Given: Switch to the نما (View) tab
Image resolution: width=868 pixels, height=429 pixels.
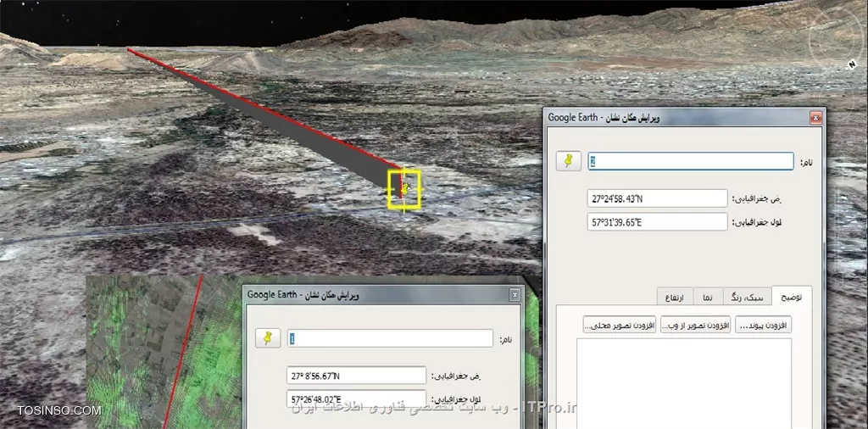Looking at the screenshot, I should click(x=707, y=298).
